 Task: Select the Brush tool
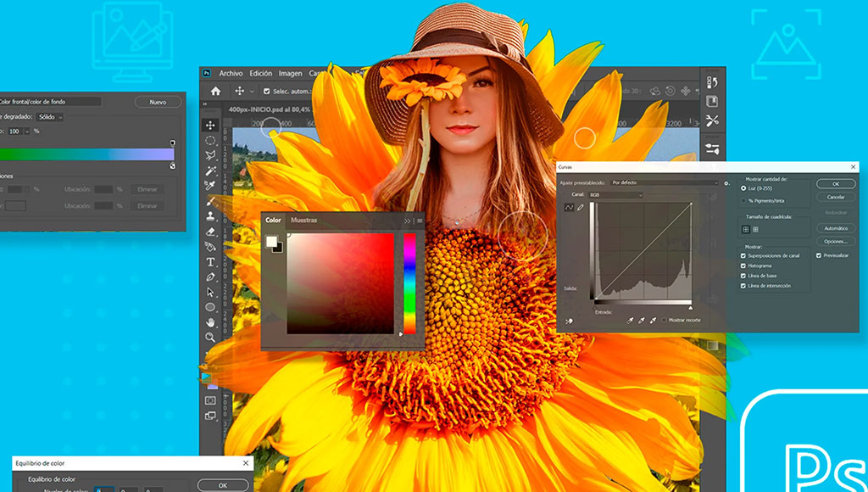pos(210,201)
